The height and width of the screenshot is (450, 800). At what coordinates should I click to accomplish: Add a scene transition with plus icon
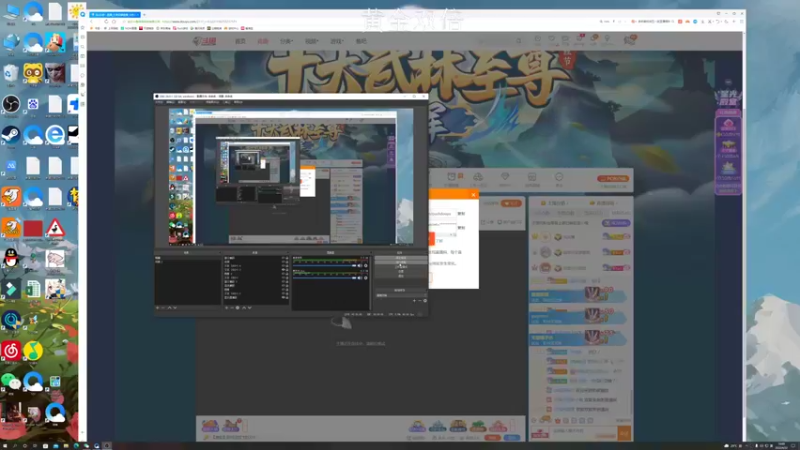[x=414, y=301]
